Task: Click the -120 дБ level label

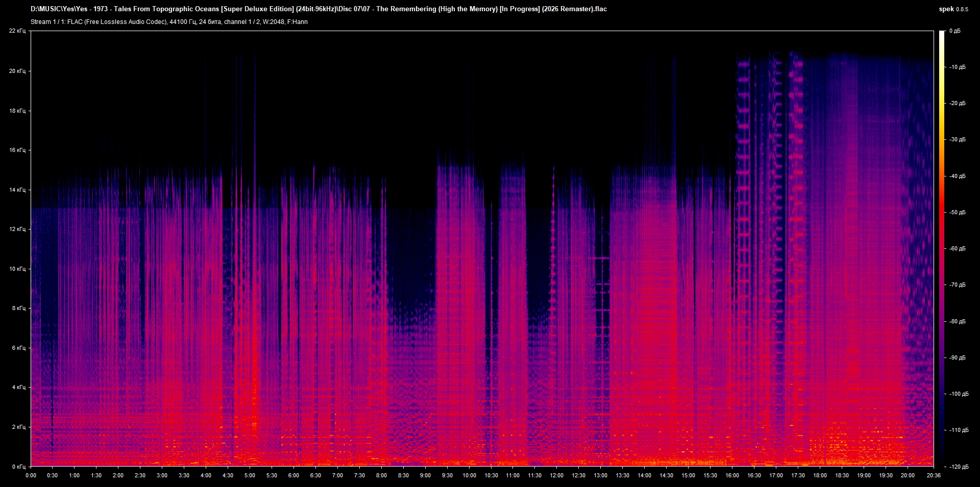Action: click(x=959, y=467)
